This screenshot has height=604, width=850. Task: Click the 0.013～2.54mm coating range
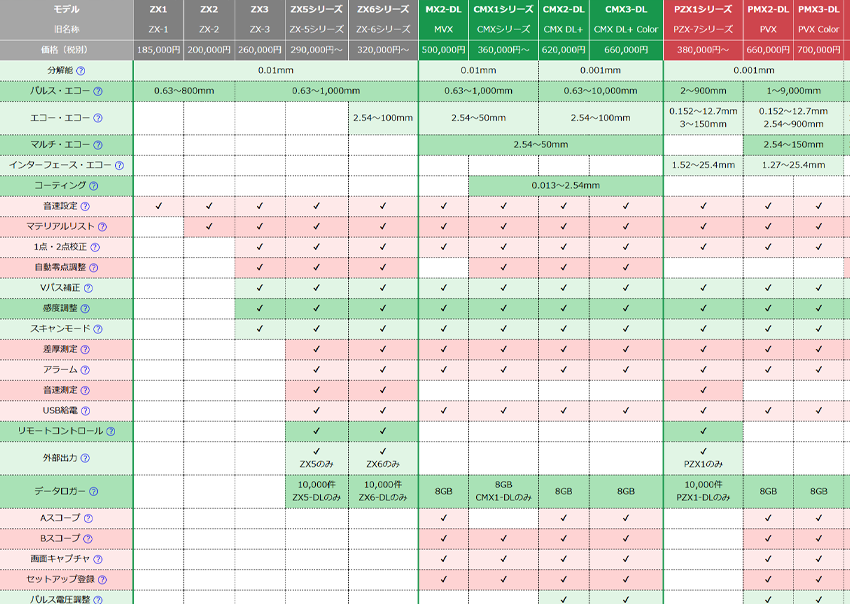[x=565, y=186]
